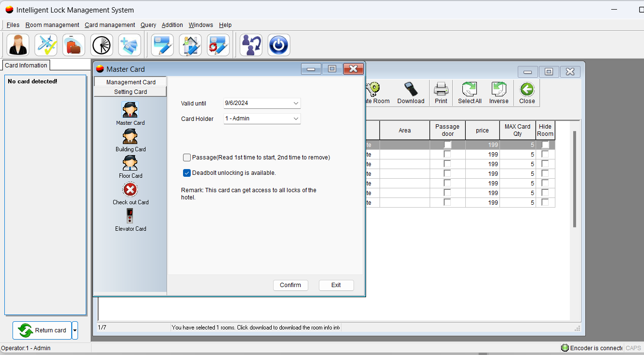This screenshot has width=644, height=355.
Task: Click the green encoder connected status icon
Action: pyautogui.click(x=565, y=348)
